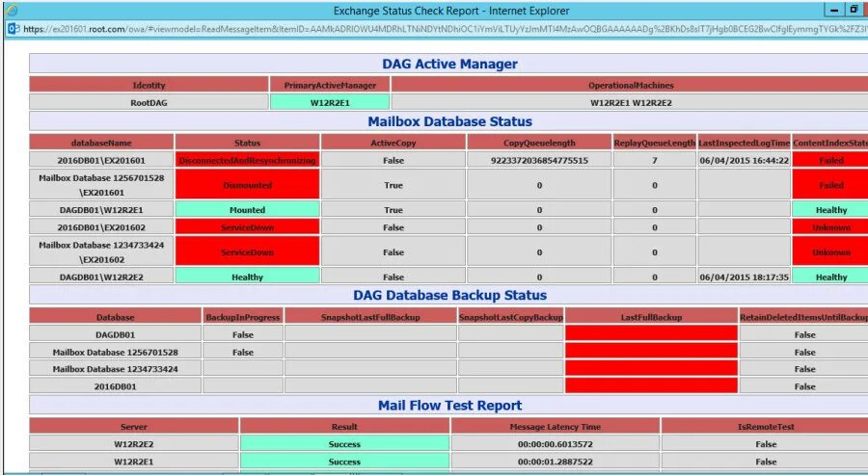Select the RootDAG identity cell
Image resolution: width=868 pixels, height=475 pixels.
149,102
